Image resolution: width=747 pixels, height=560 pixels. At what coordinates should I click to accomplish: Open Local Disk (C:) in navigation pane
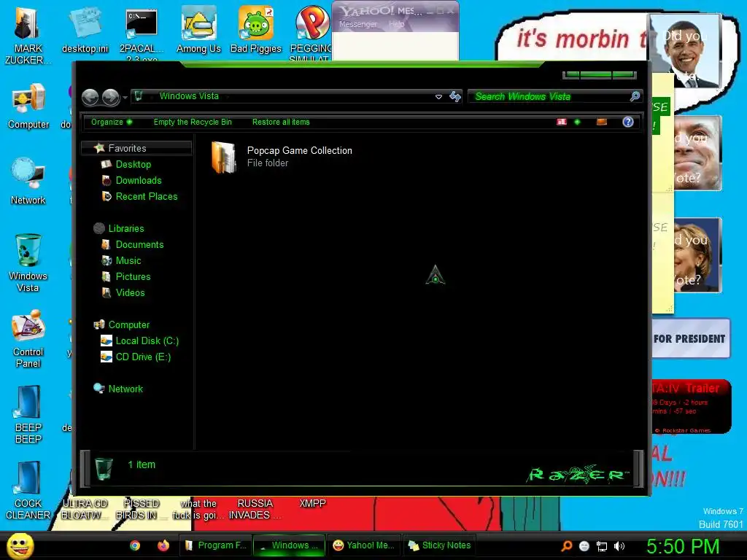[147, 341]
